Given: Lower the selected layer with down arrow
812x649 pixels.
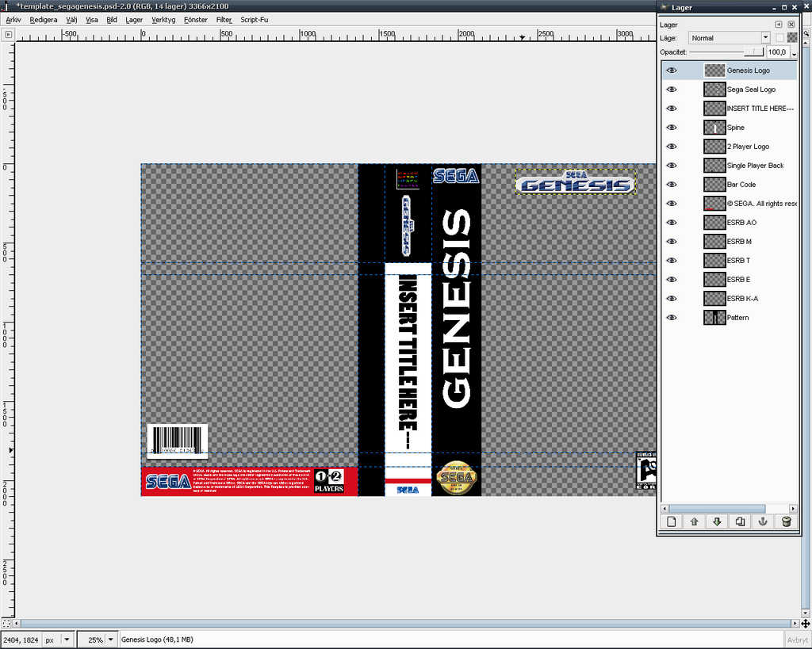Looking at the screenshot, I should 717,521.
